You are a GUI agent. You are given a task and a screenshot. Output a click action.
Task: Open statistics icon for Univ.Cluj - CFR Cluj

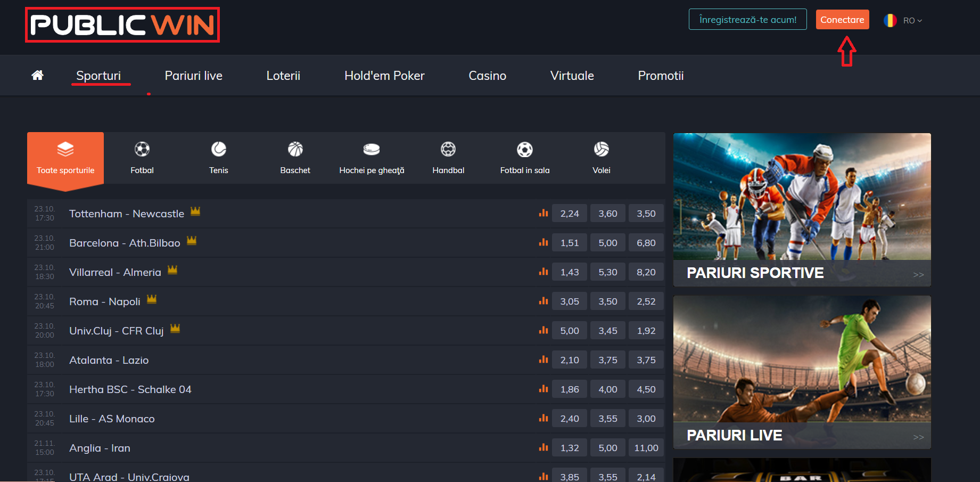click(543, 330)
